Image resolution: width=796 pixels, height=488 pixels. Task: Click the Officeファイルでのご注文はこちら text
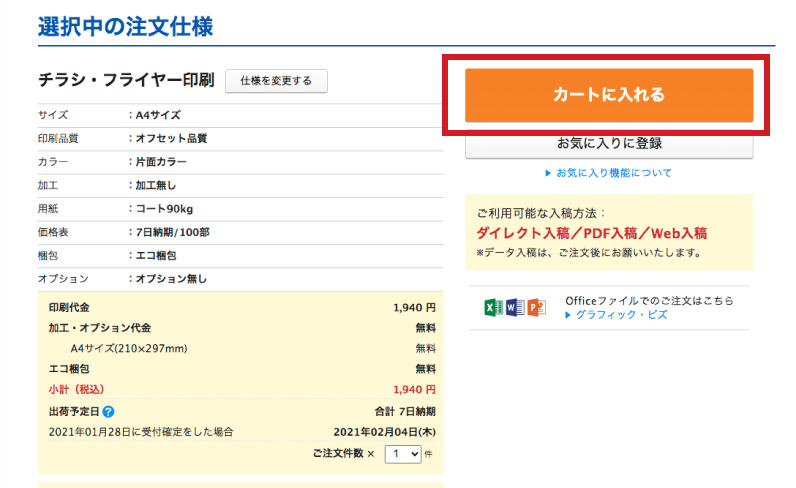pos(649,300)
